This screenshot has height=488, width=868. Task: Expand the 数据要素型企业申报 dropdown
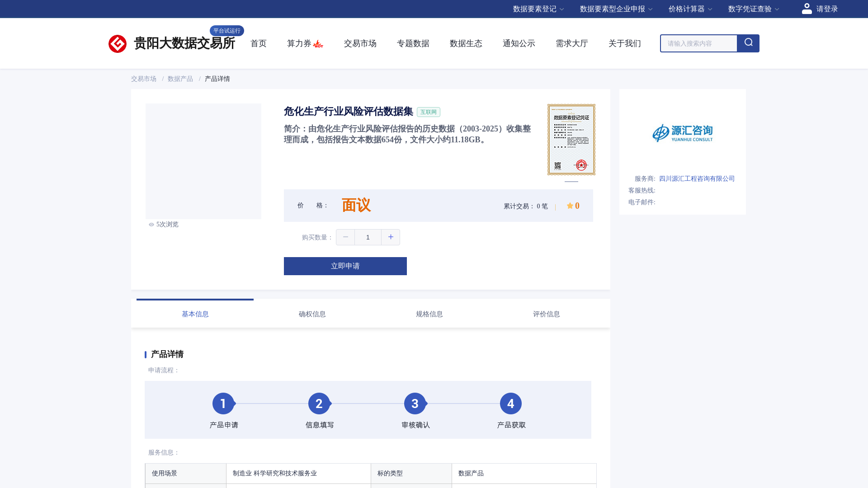616,9
